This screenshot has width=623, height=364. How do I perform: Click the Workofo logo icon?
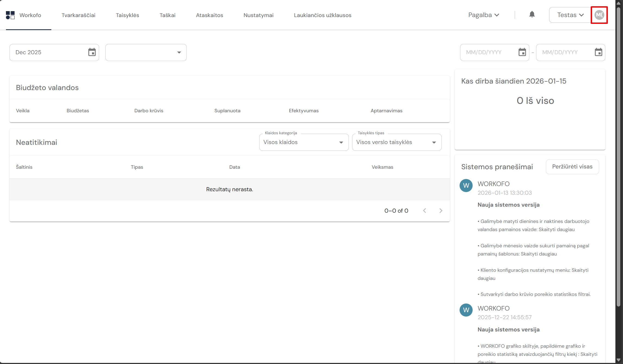[10, 15]
